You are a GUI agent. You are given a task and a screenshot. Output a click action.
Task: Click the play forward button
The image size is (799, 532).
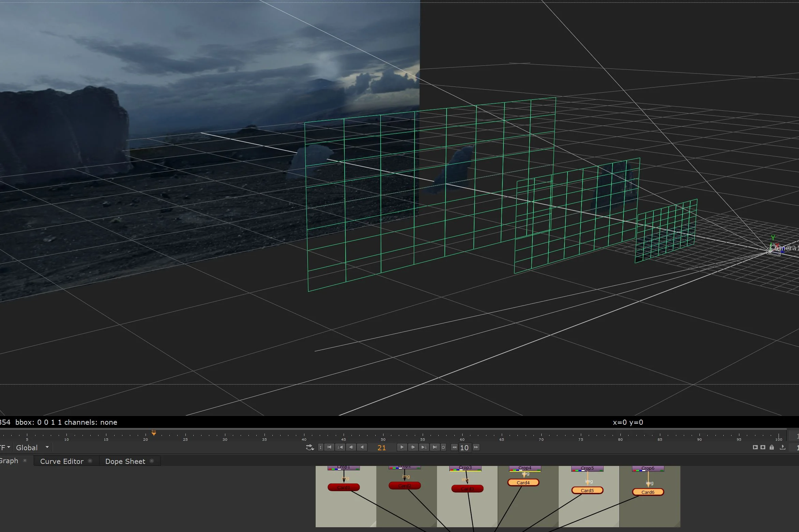[402, 447]
